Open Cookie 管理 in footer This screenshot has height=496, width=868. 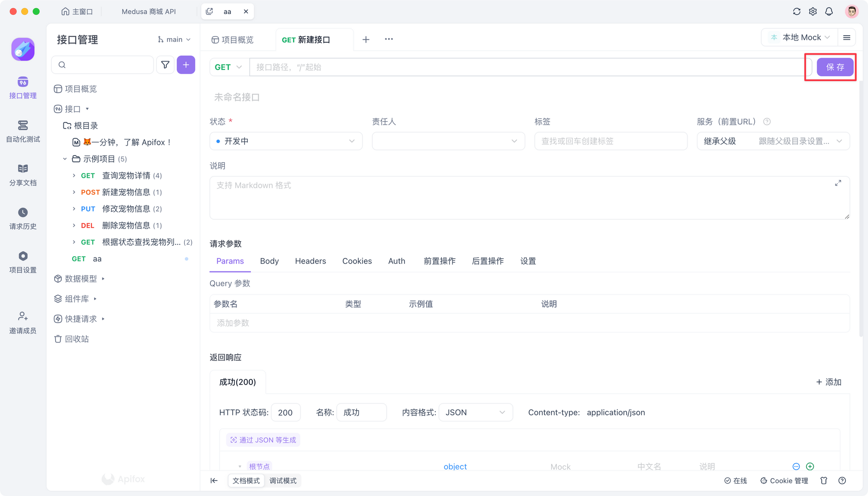784,480
